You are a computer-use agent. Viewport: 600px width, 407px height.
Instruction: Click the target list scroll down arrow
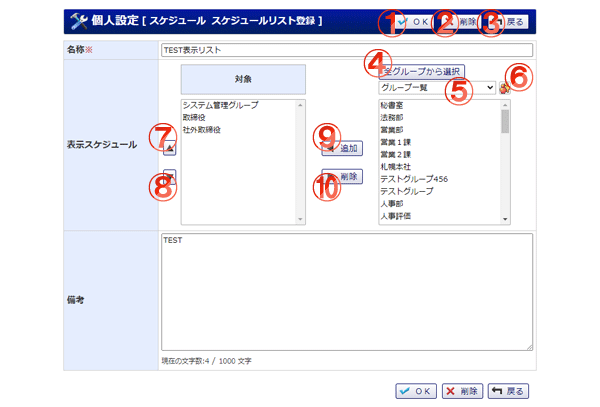300,219
